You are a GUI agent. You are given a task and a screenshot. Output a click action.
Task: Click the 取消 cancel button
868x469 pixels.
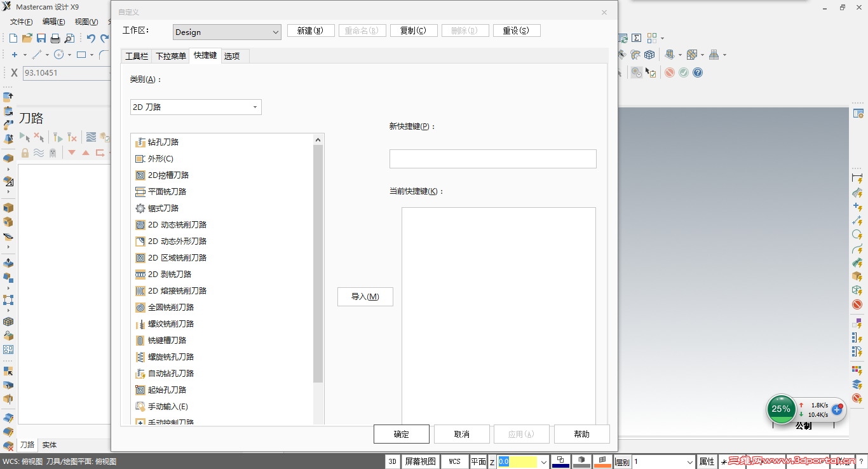coord(462,434)
